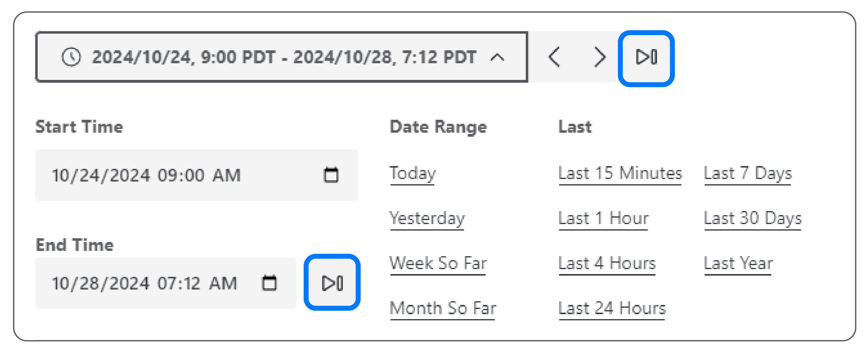Click the live-mode icon next to End Time
Screen dimensions: 868x354
coord(332,283)
